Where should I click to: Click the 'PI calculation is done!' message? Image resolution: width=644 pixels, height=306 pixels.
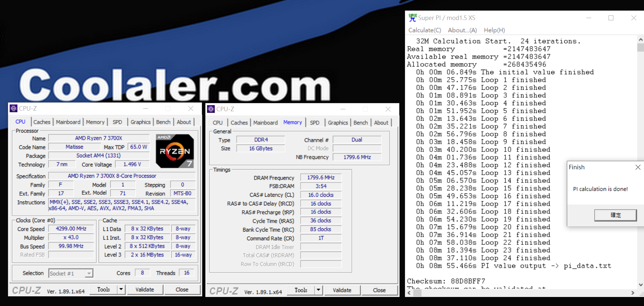600,189
